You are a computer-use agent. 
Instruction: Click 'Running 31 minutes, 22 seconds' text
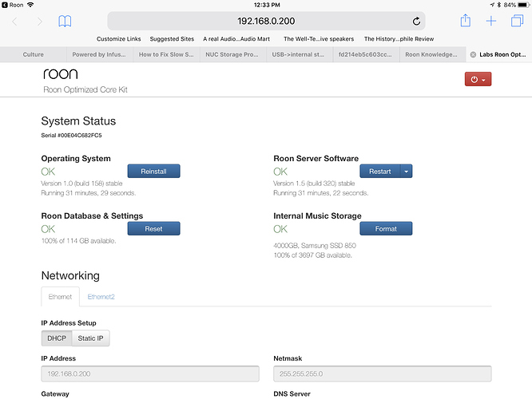click(320, 193)
